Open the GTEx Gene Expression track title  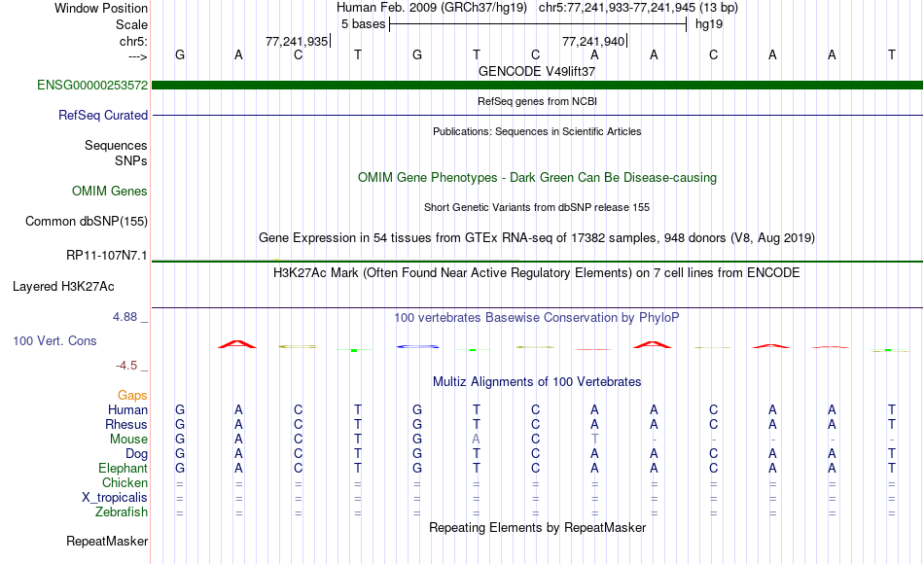point(537,237)
